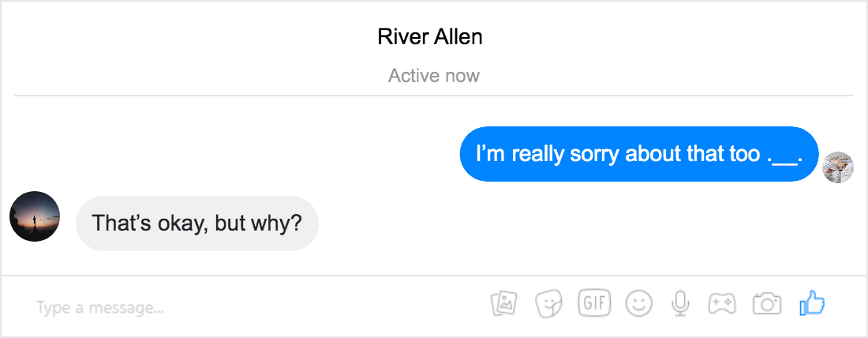Click the ".__." emoticon in the sent message
This screenshot has height=338, width=868.
pyautogui.click(x=785, y=155)
